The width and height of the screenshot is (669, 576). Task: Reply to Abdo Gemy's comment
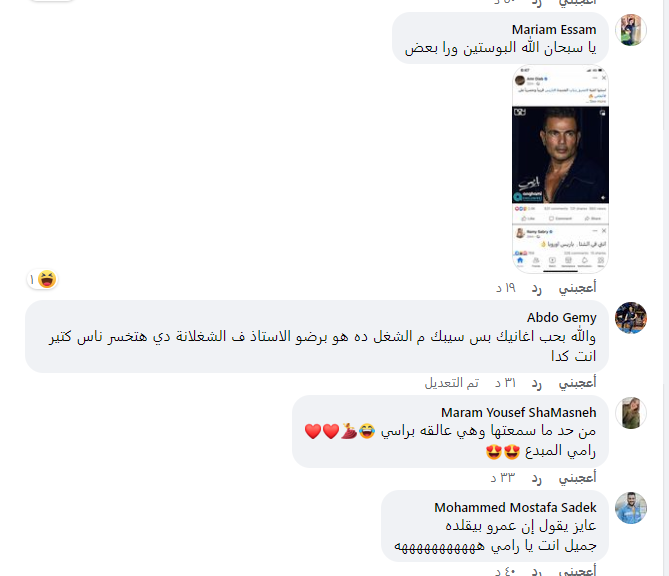click(537, 383)
